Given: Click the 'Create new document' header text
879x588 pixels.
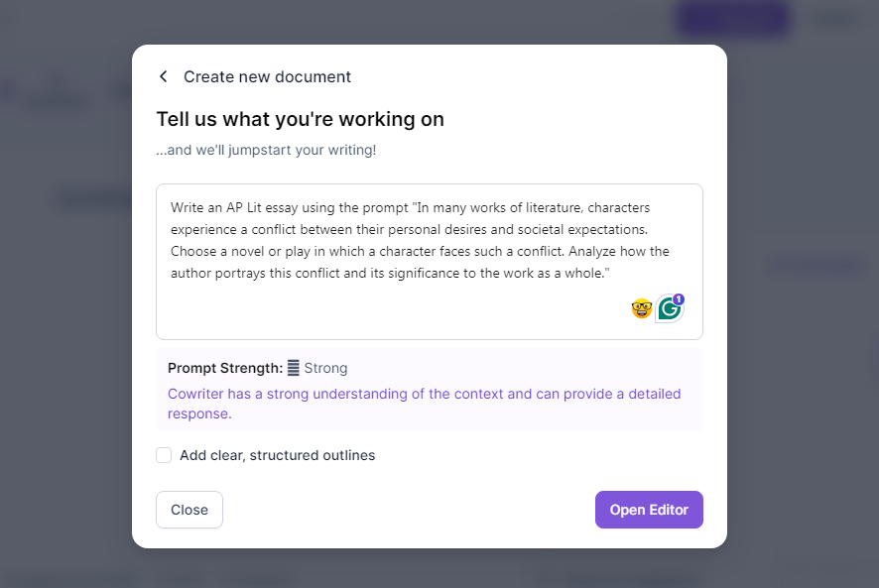Looking at the screenshot, I should pos(267,76).
